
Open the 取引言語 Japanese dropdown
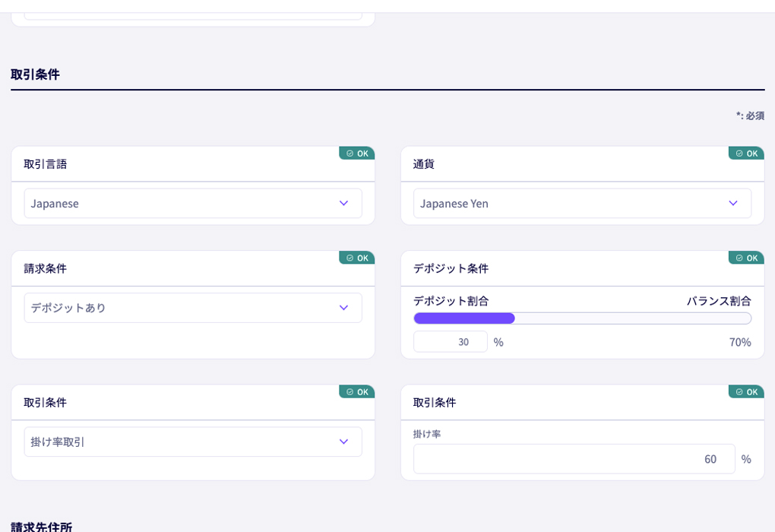[193, 203]
